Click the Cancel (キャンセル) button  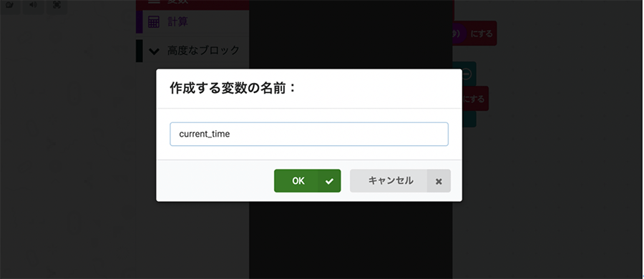[400, 181]
